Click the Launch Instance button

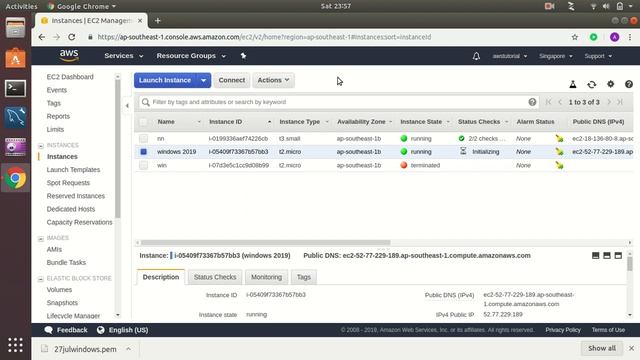165,80
